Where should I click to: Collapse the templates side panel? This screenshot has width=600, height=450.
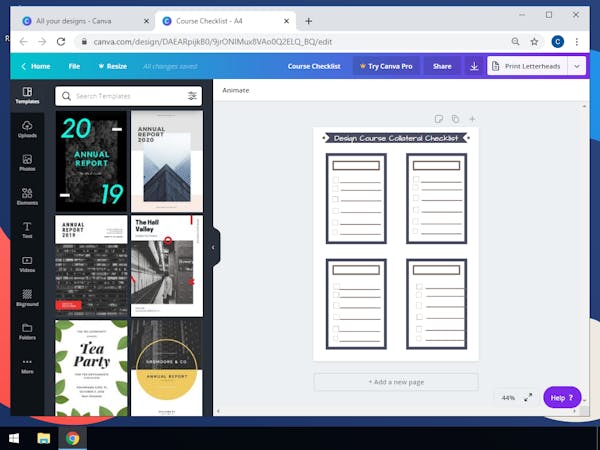tap(214, 248)
